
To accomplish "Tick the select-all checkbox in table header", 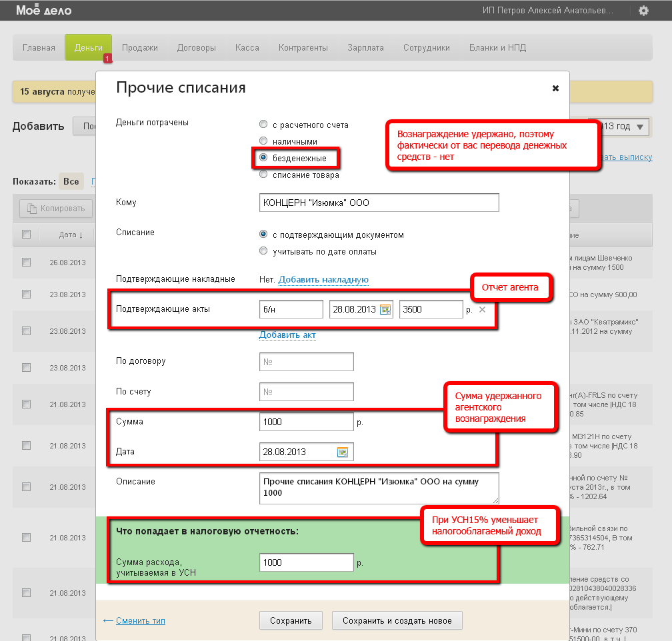I will (27, 235).
